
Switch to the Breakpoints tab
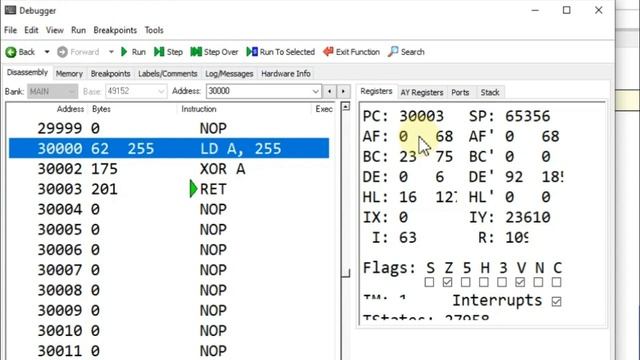tap(111, 73)
